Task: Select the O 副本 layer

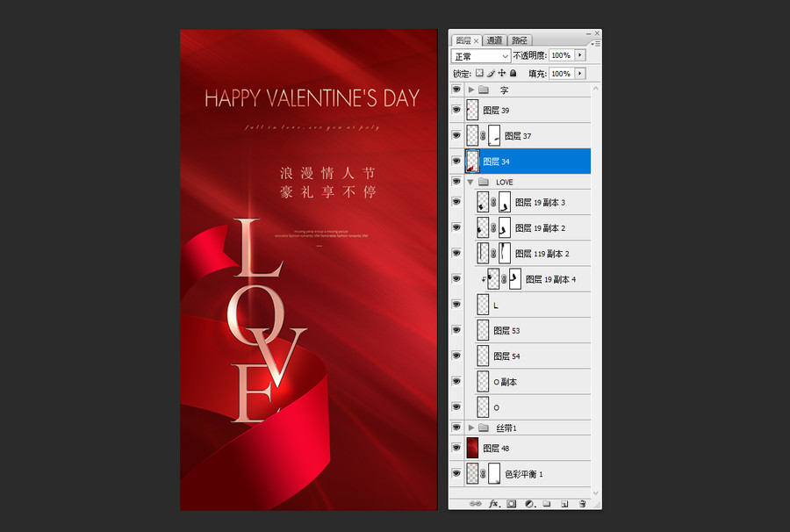Action: pyautogui.click(x=533, y=381)
